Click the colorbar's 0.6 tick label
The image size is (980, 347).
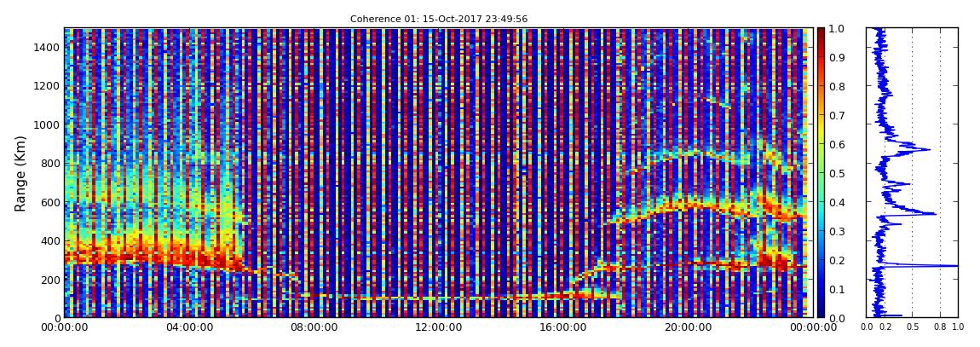click(836, 144)
